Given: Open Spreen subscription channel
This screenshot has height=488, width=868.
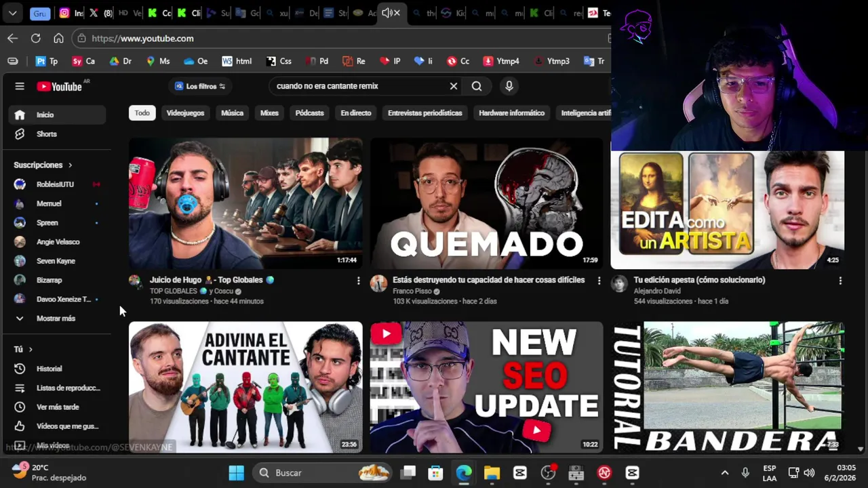Looking at the screenshot, I should point(58,222).
